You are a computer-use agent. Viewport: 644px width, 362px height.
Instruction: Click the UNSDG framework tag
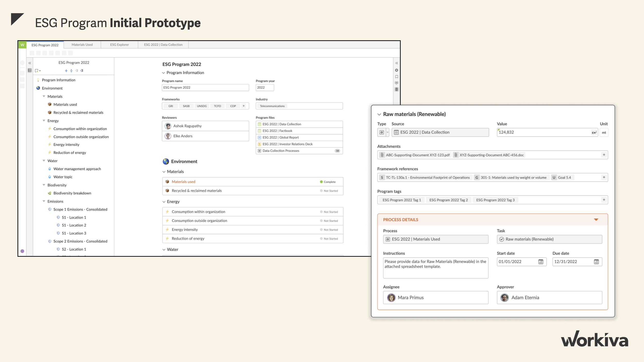202,106
